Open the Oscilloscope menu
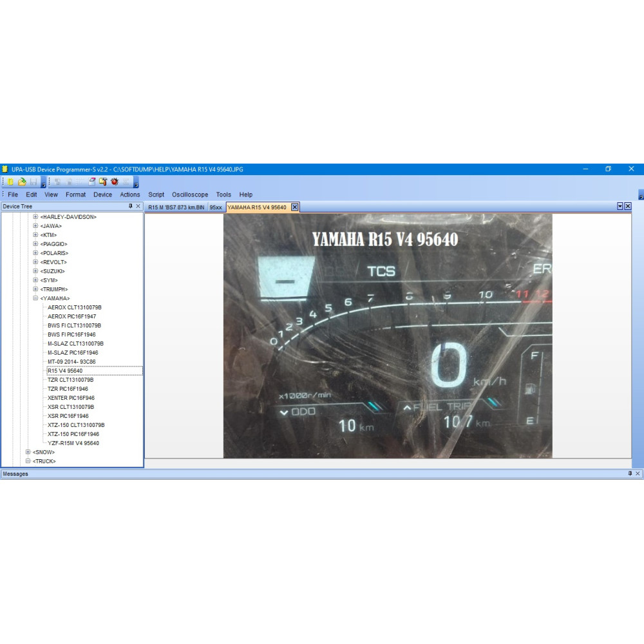Image resolution: width=644 pixels, height=644 pixels. [190, 194]
